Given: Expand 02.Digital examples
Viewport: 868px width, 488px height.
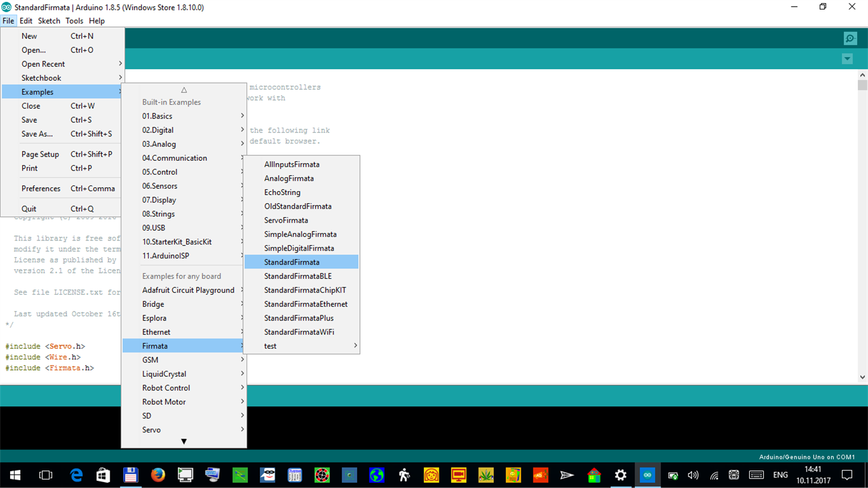Looking at the screenshot, I should pyautogui.click(x=184, y=130).
